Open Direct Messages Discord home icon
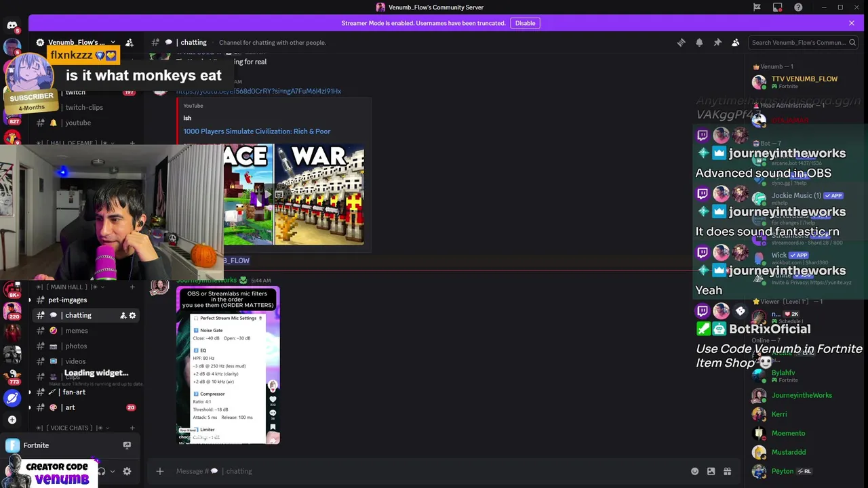Screen dimensions: 868x488 [x=12, y=26]
